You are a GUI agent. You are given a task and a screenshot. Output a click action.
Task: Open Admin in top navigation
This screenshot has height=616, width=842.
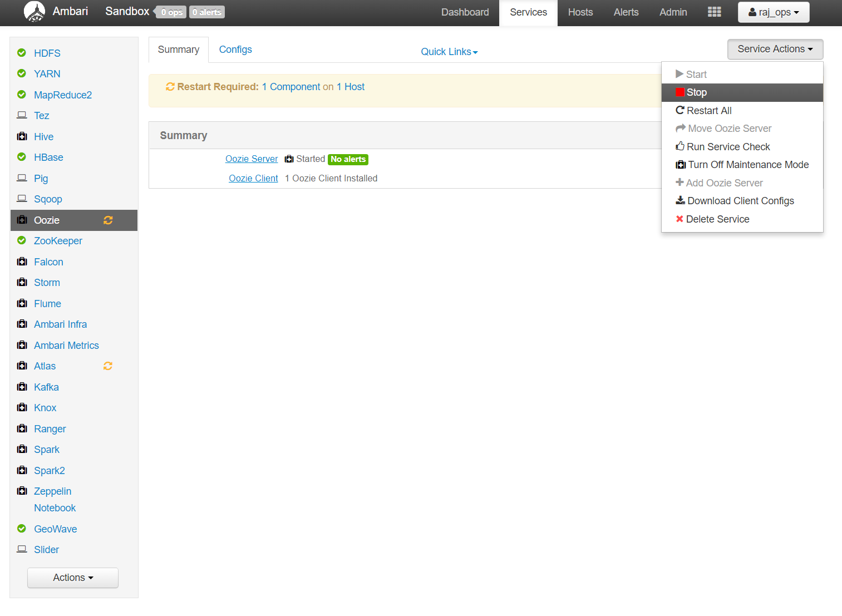click(673, 12)
